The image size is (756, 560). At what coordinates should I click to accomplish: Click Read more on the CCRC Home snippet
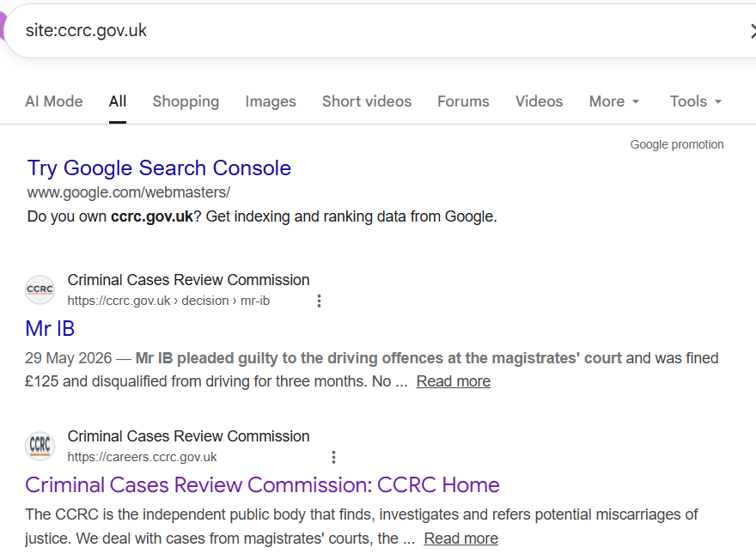pyautogui.click(x=461, y=539)
